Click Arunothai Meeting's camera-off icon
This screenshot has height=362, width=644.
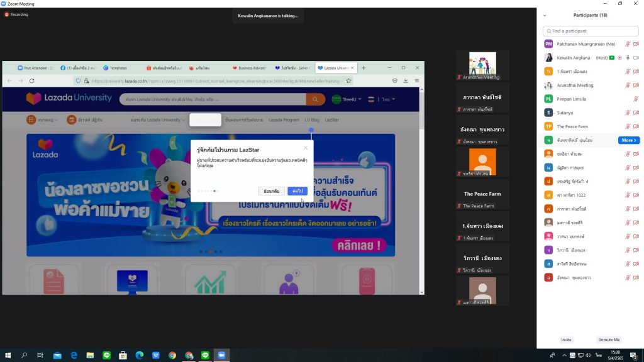click(636, 85)
